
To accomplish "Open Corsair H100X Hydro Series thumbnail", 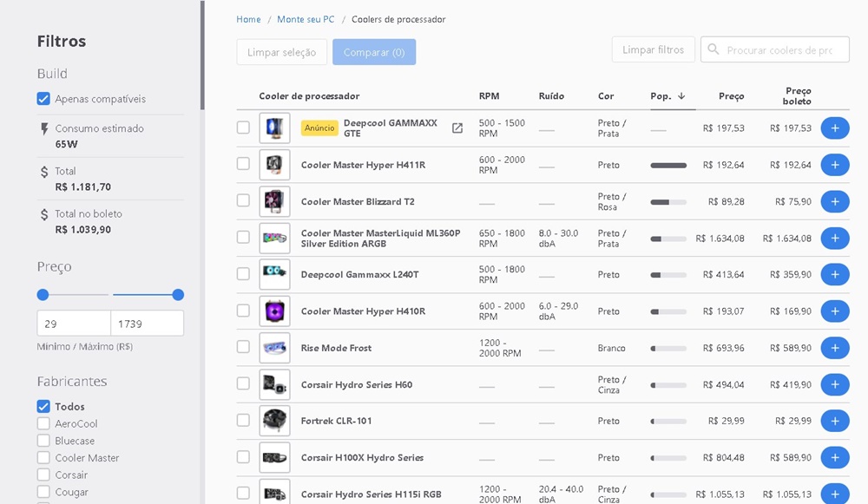I will click(x=274, y=457).
